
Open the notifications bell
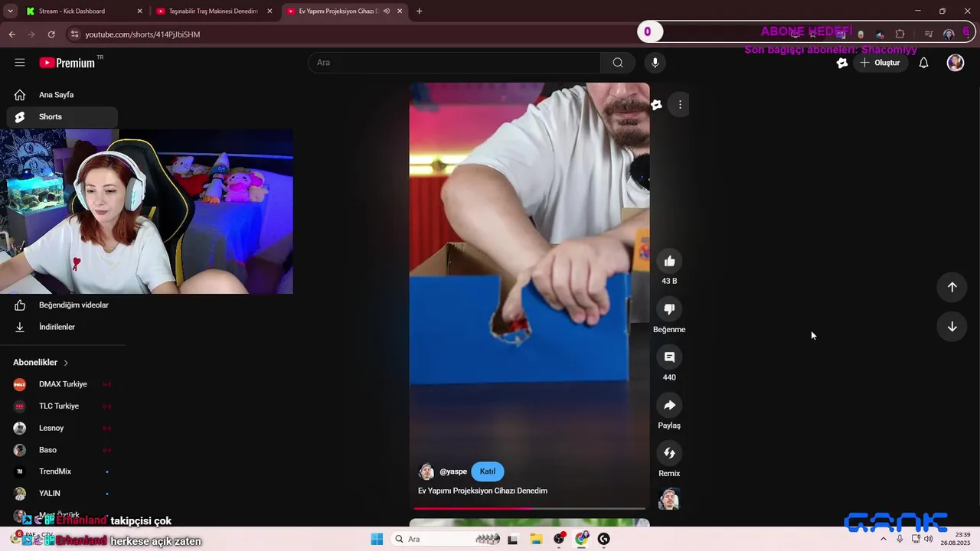coord(923,63)
